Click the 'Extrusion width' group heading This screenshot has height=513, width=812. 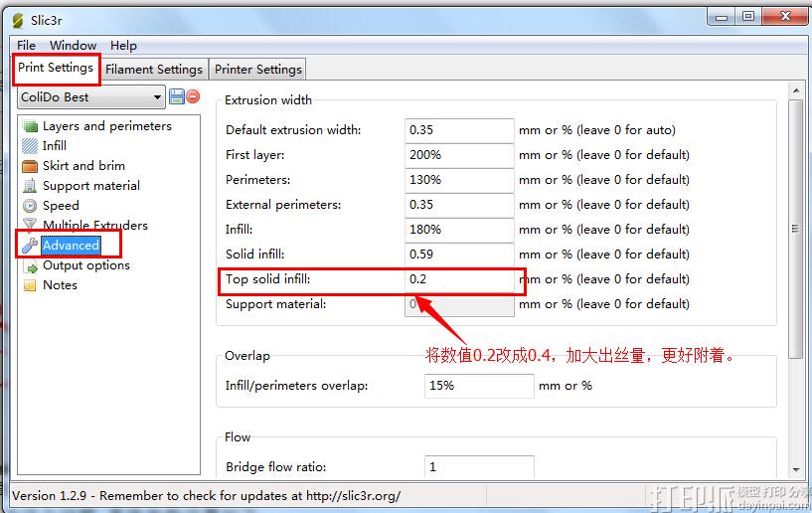[268, 100]
